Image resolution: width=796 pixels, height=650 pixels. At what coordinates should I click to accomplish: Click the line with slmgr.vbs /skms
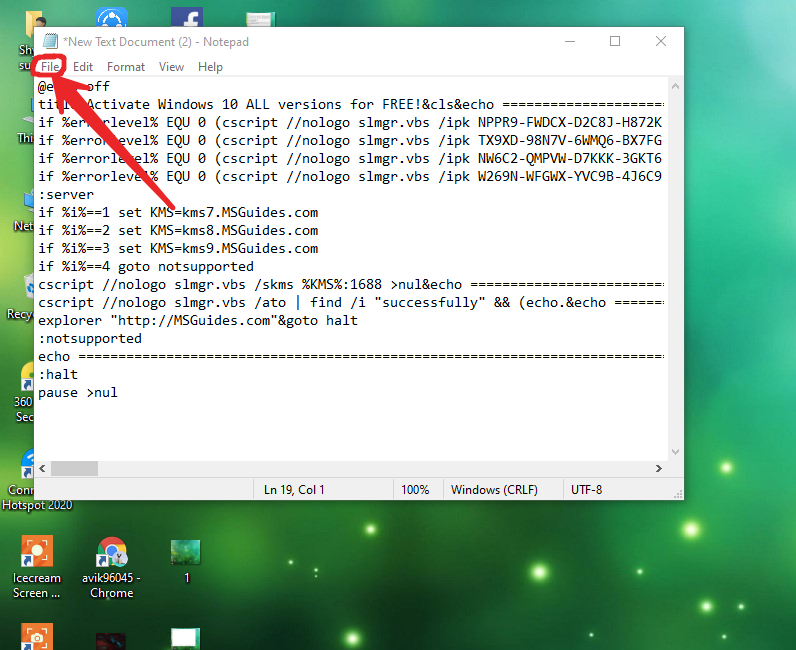[x=350, y=284]
